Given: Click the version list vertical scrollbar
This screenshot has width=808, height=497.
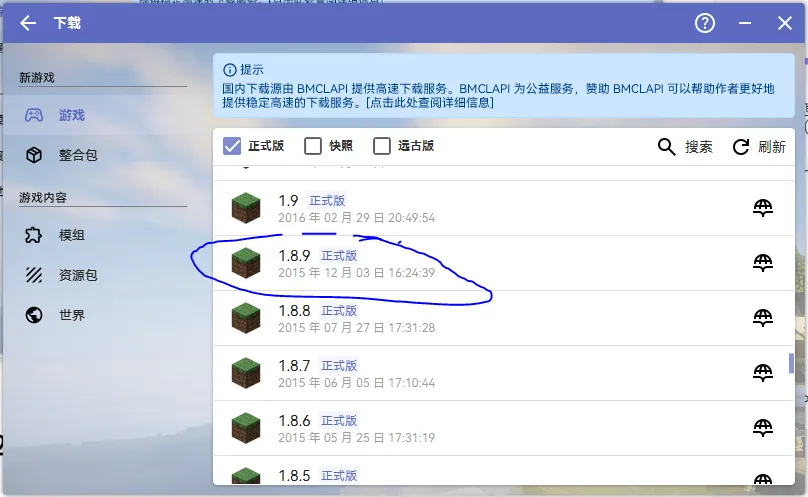Looking at the screenshot, I should tap(791, 362).
